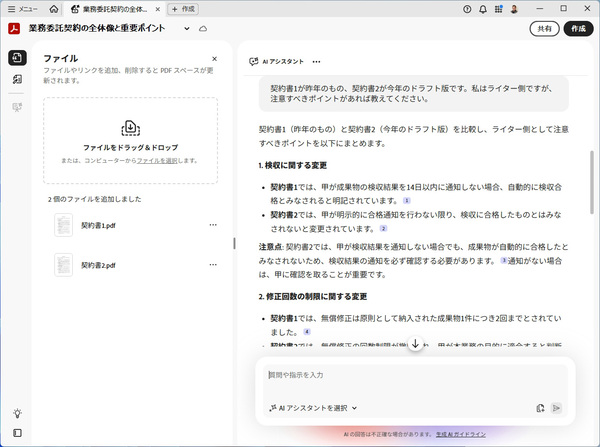Expand the AI アシスタントを選択 dropdown
This screenshot has width=600, height=447.
pyautogui.click(x=312, y=408)
